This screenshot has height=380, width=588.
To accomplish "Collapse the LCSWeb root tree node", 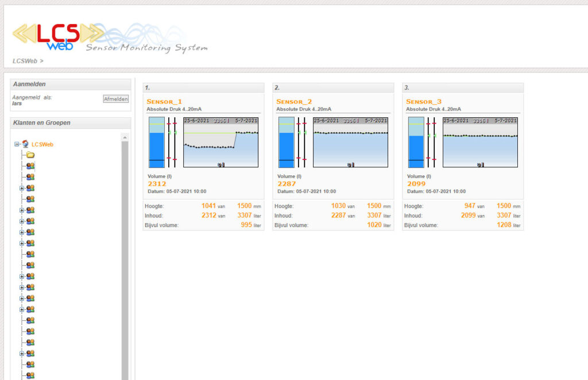I will pyautogui.click(x=17, y=144).
